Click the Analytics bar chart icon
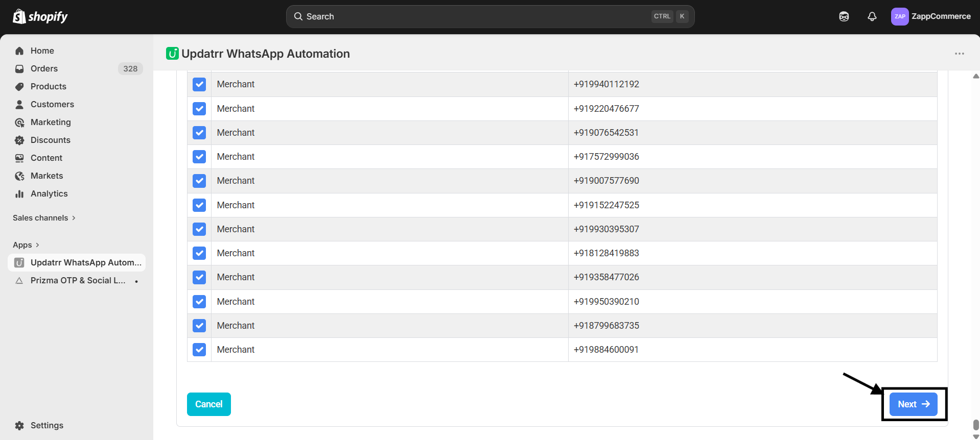Viewport: 980px width, 440px height. pyautogui.click(x=19, y=193)
